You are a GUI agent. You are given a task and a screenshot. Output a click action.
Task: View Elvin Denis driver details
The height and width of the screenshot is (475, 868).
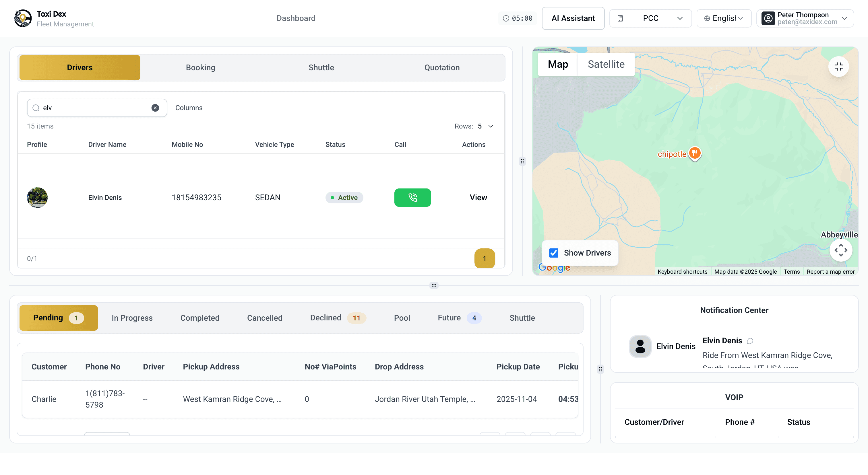click(x=478, y=198)
